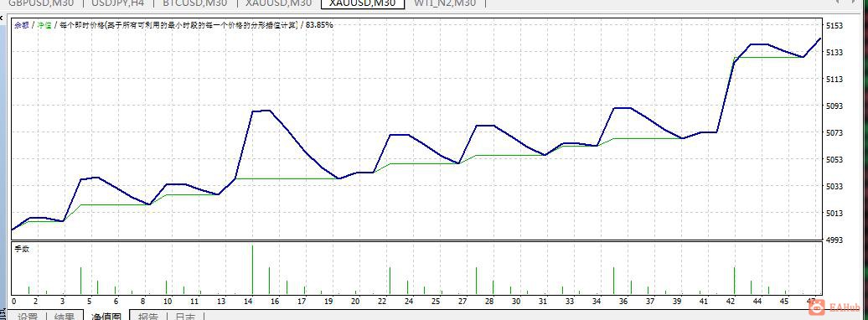Screen dimensions: 868x320
Task: Select the inactive XAUUSD,M30 chart tab
Action: click(278, 3)
